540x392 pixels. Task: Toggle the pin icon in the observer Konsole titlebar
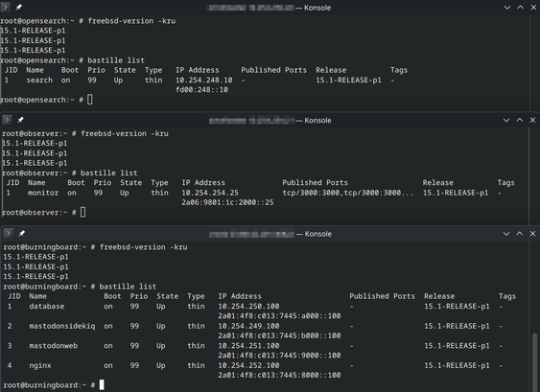(x=20, y=120)
